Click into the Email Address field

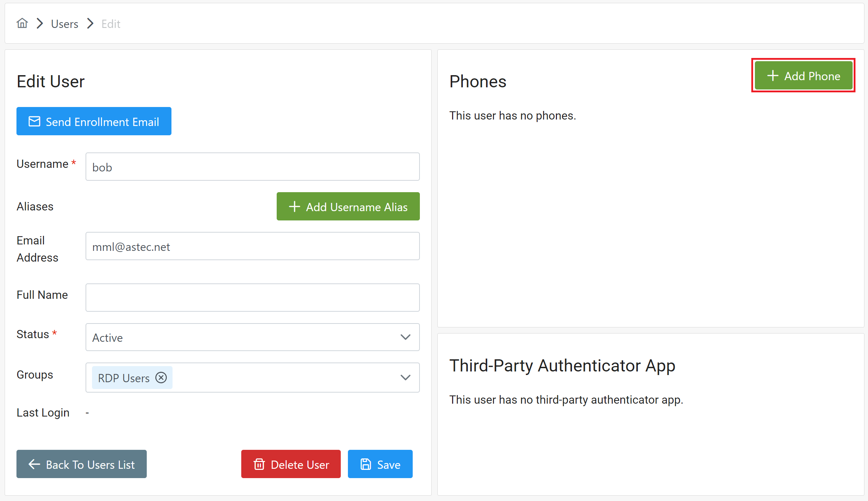click(252, 247)
